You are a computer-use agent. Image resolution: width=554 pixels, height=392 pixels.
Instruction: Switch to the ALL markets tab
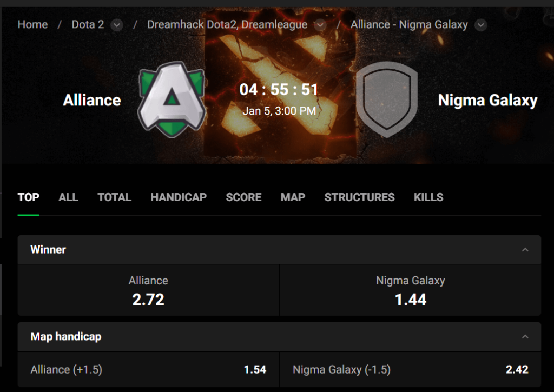tap(68, 197)
